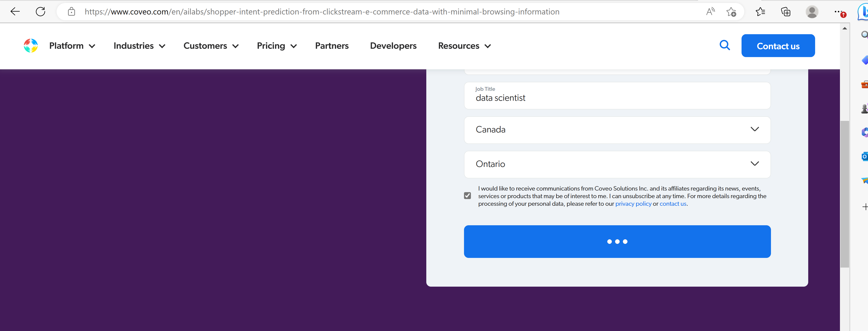Refresh the page with reload icon
This screenshot has width=868, height=331.
point(40,12)
